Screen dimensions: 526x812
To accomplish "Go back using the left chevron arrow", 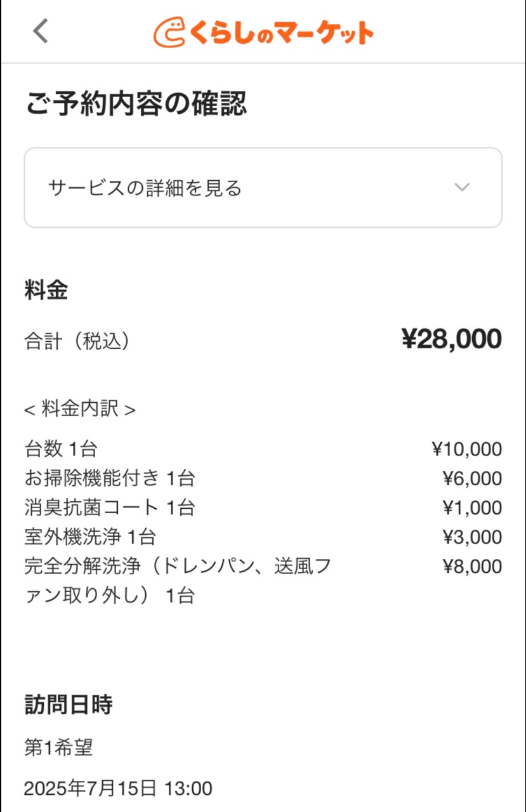I will tap(41, 30).
